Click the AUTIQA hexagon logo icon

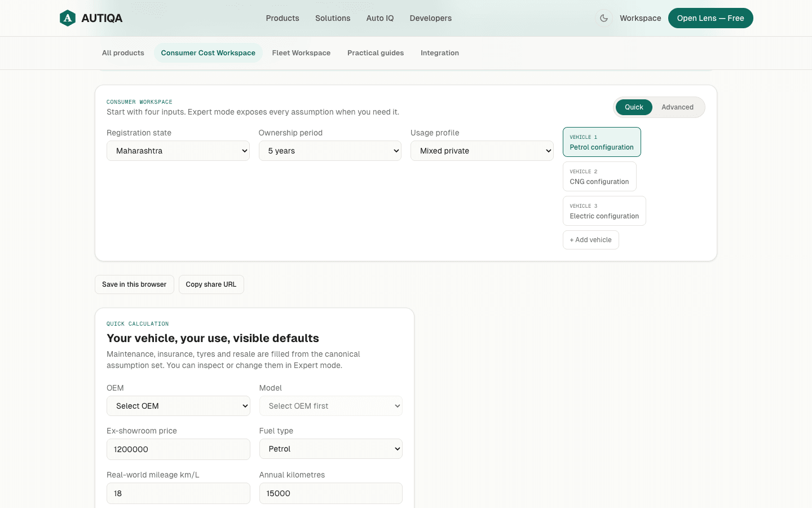click(x=68, y=18)
